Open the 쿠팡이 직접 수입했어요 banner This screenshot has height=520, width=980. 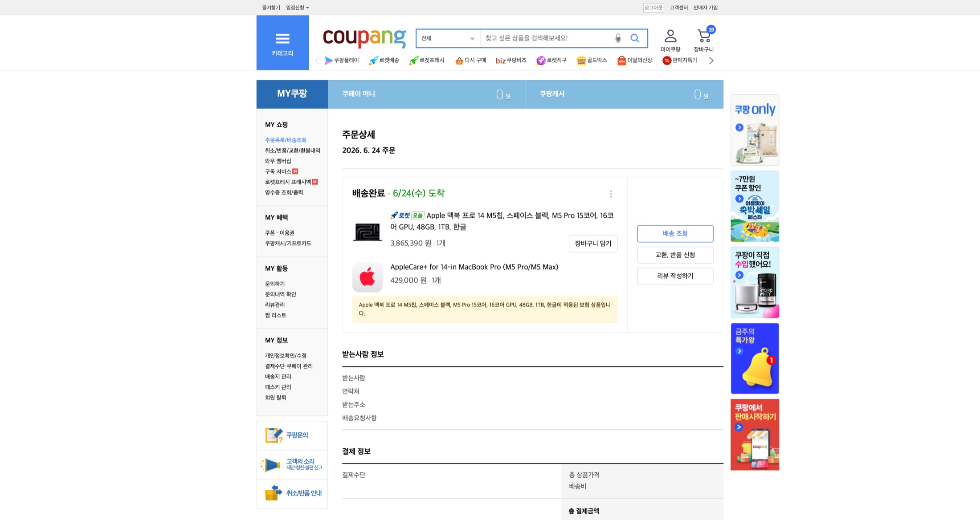[755, 282]
